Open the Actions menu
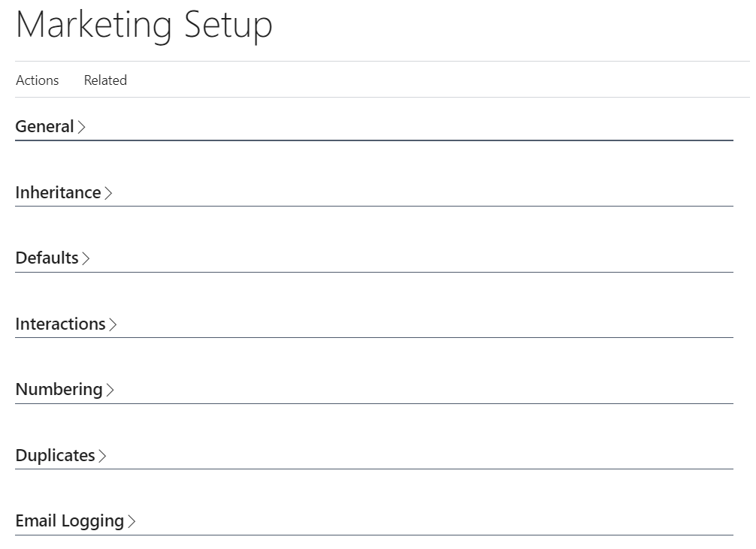This screenshot has height=549, width=756. 37,80
